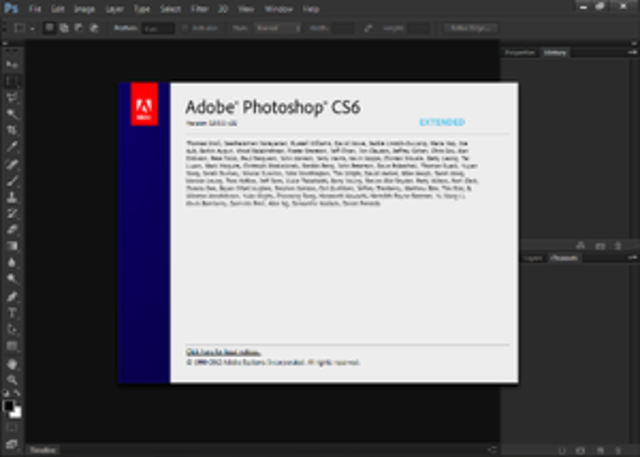Screen dimensions: 640x457
Task: Open the 3D menu
Action: [223, 9]
